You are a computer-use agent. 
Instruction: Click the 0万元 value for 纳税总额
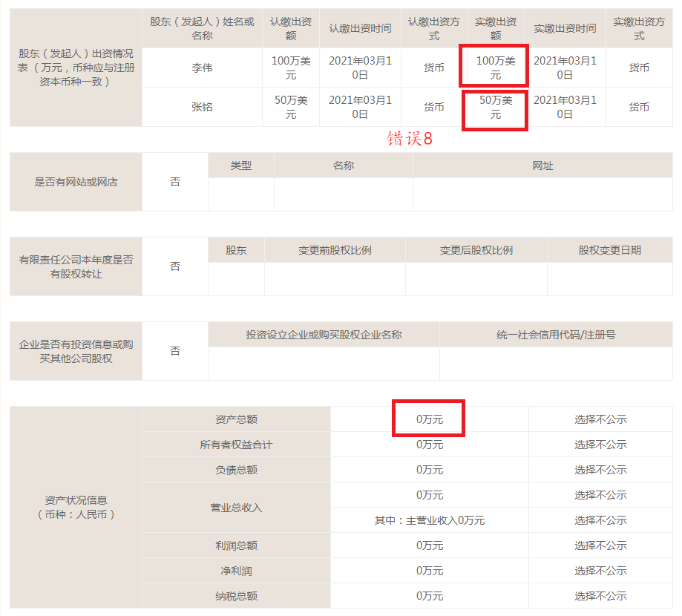pyautogui.click(x=429, y=596)
